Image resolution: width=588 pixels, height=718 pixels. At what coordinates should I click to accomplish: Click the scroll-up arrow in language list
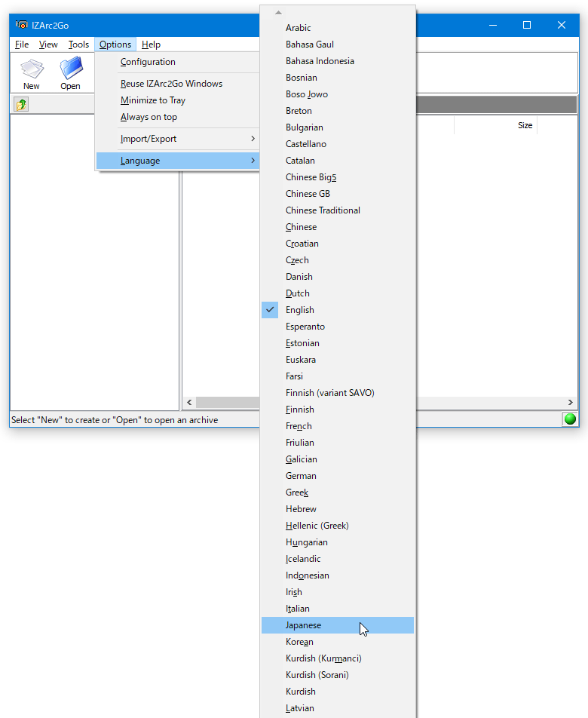coord(278,13)
